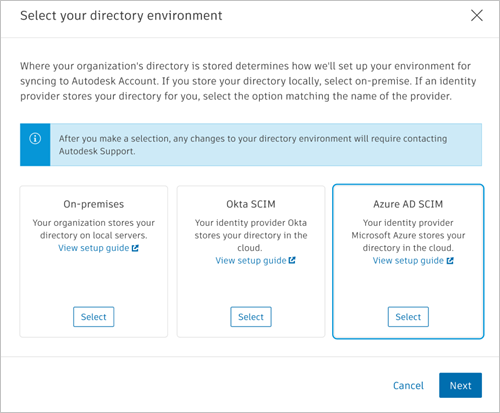Click external link icon under Okta SCIM

[x=292, y=260]
